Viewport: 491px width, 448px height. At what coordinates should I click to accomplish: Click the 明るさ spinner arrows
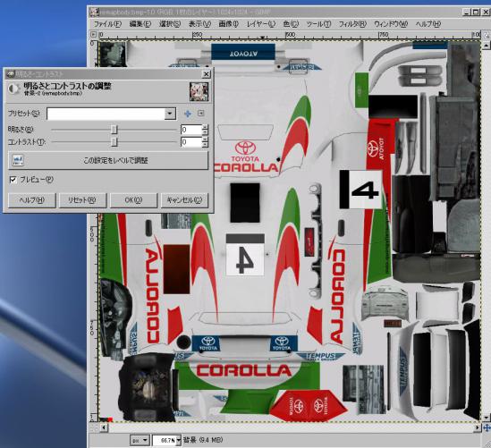pyautogui.click(x=205, y=130)
